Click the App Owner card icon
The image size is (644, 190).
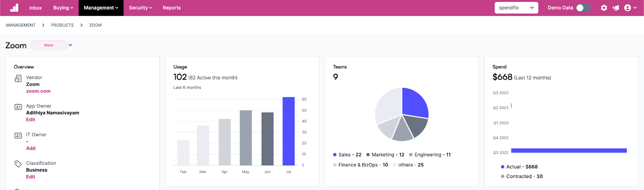pyautogui.click(x=18, y=107)
